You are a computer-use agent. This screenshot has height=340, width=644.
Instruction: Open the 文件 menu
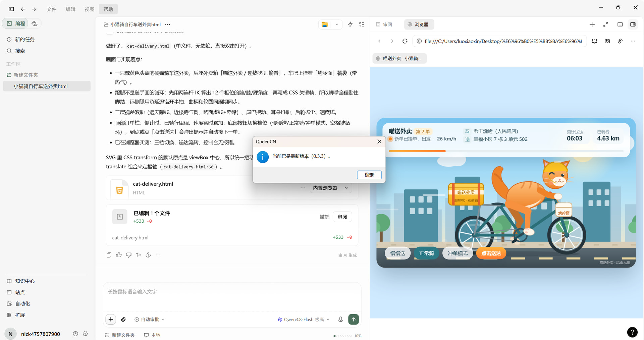click(x=51, y=9)
